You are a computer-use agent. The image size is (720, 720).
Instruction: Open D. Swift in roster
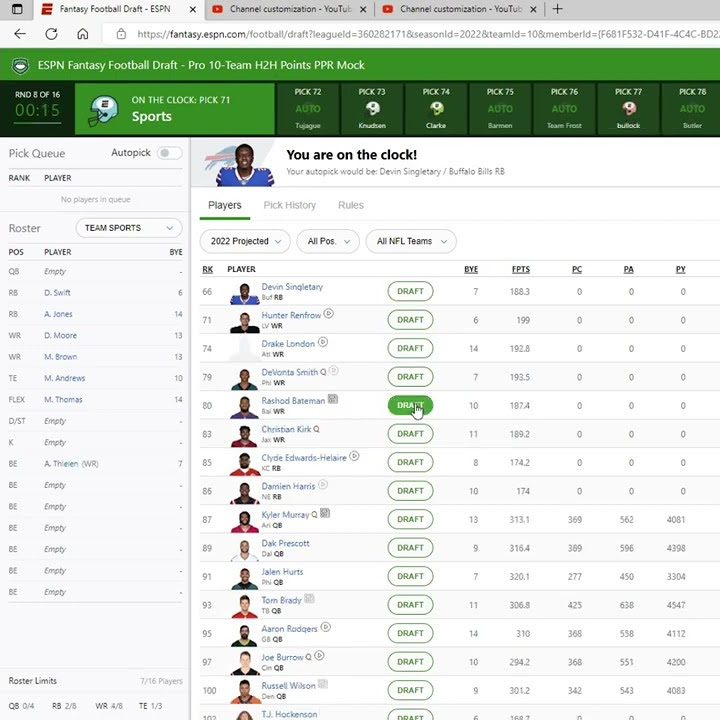57,292
